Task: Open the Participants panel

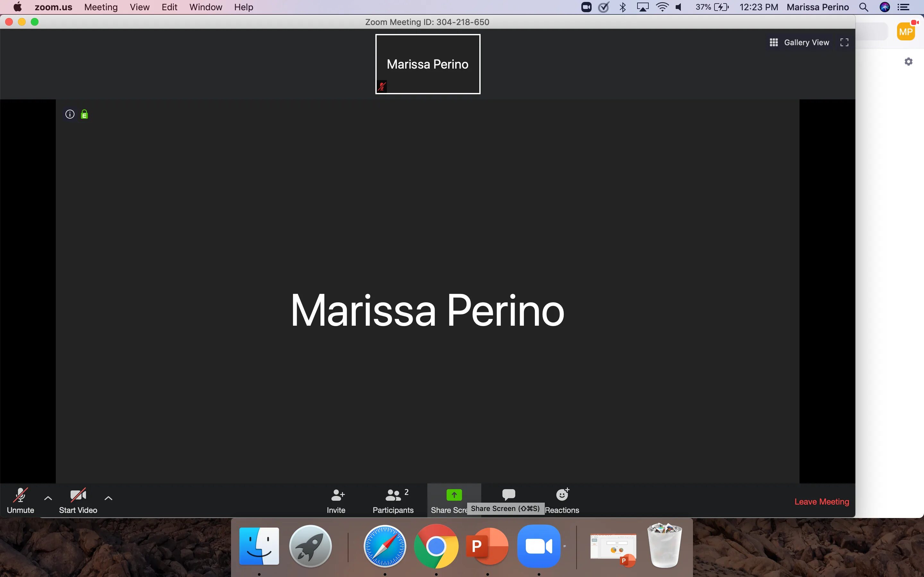Action: pyautogui.click(x=393, y=500)
